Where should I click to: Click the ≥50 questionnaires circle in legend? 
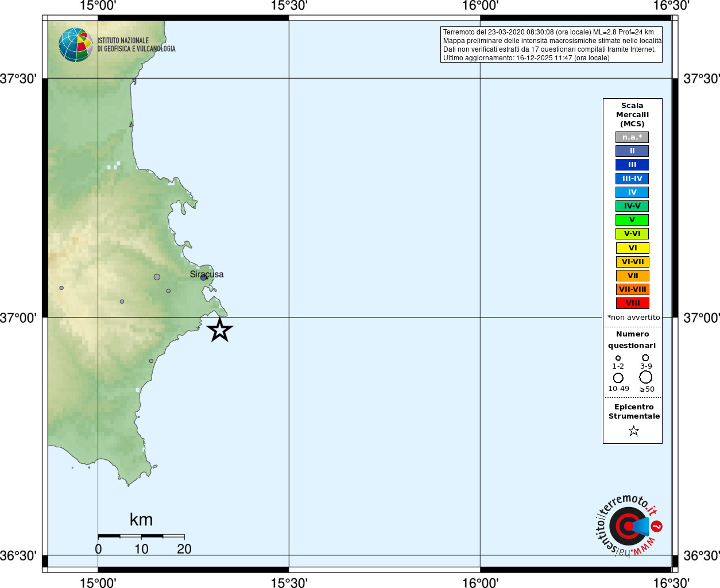(646, 377)
